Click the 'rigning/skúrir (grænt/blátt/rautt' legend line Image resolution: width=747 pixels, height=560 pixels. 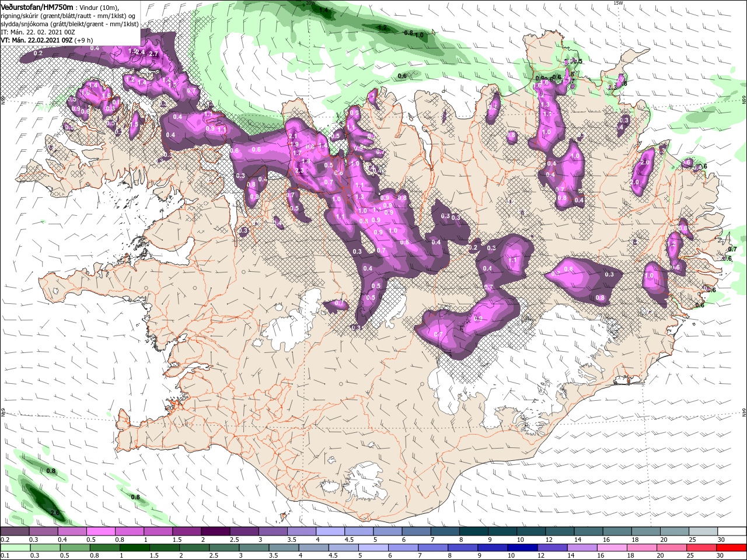(68, 16)
